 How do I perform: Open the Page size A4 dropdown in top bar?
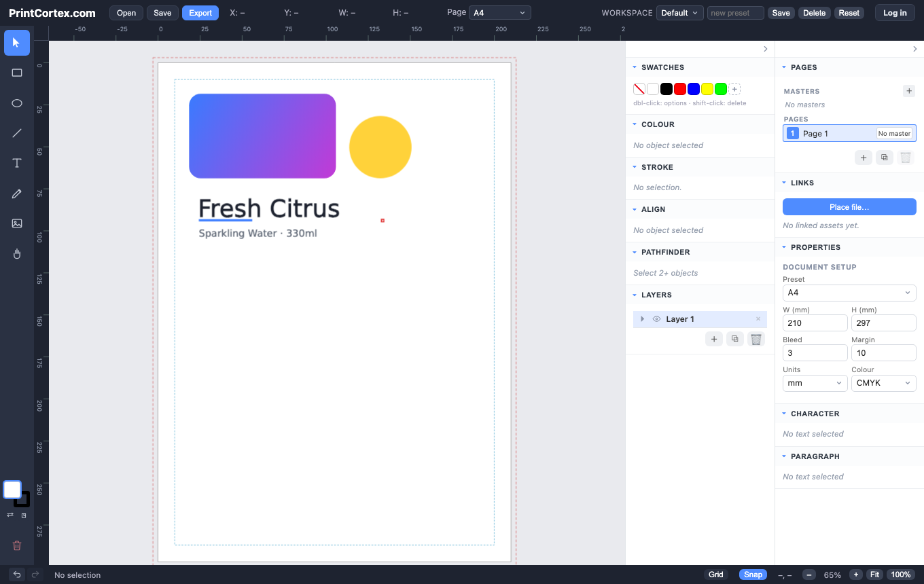500,13
